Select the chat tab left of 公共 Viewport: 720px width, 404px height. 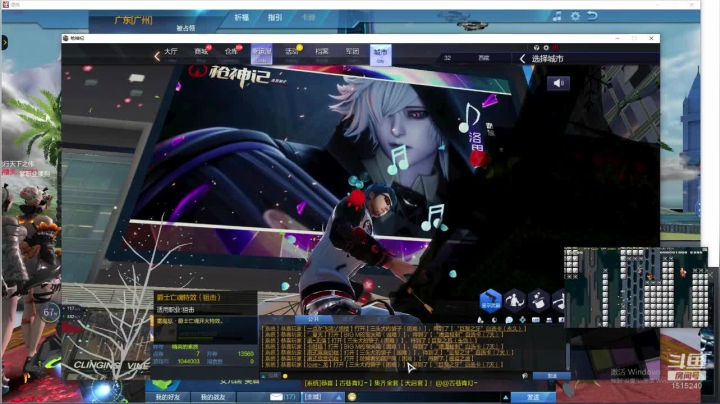tap(278, 319)
